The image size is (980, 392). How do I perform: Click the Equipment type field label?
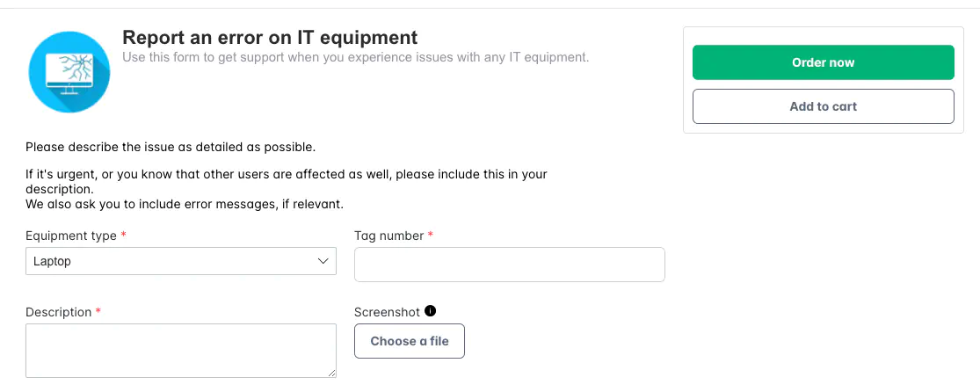70,236
